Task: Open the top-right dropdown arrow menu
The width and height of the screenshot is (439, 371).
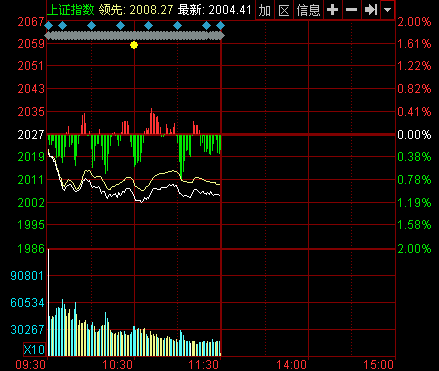Action: tap(387, 10)
